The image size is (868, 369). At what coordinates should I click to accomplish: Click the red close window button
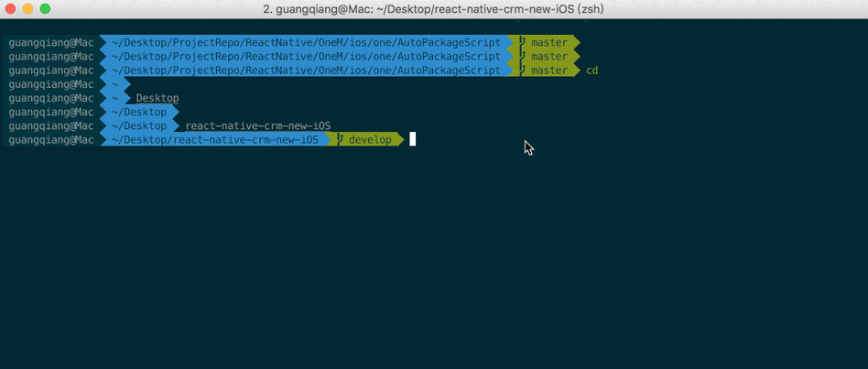(10, 9)
